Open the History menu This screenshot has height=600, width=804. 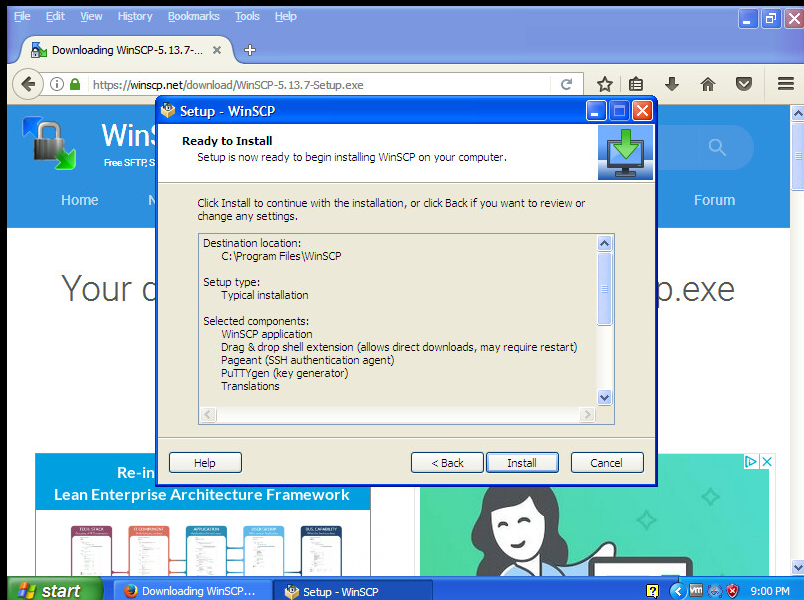point(135,16)
